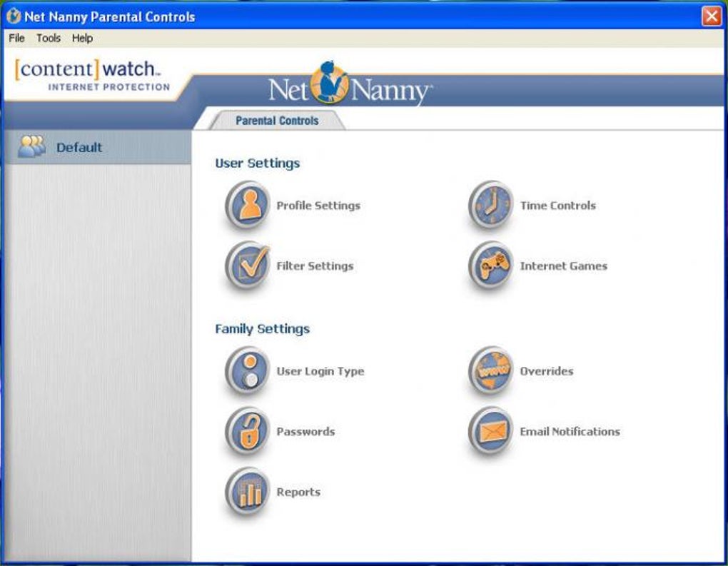Open Filter Settings checkmark icon
728x566 pixels.
[x=248, y=265]
